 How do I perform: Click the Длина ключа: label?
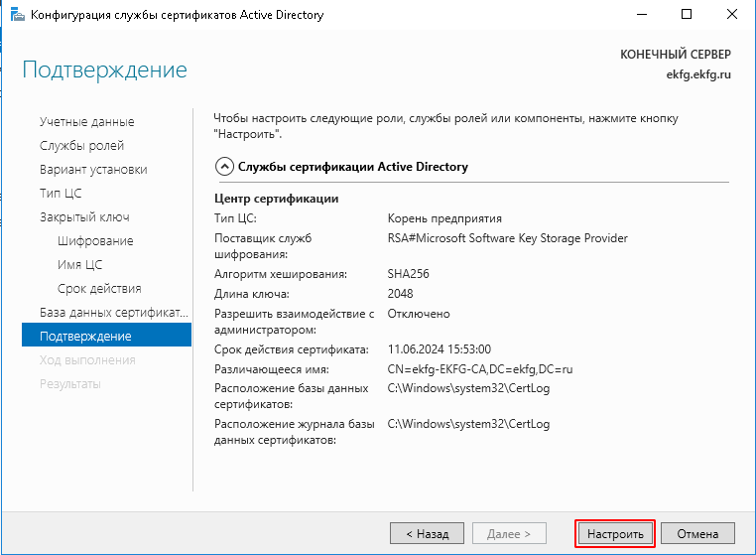click(252, 294)
